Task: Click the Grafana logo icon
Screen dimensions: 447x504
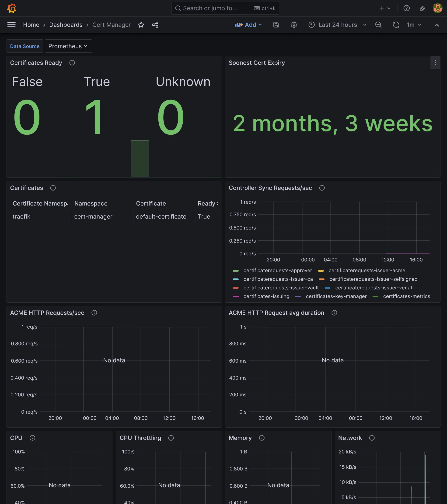Action: click(x=12, y=8)
